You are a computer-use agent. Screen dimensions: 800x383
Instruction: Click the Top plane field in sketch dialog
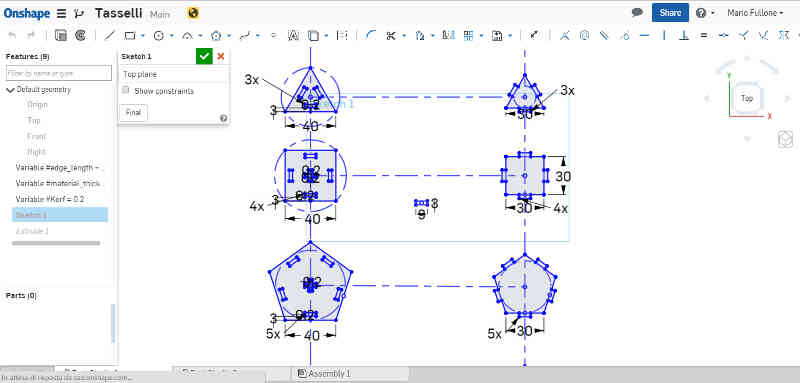[x=173, y=74]
